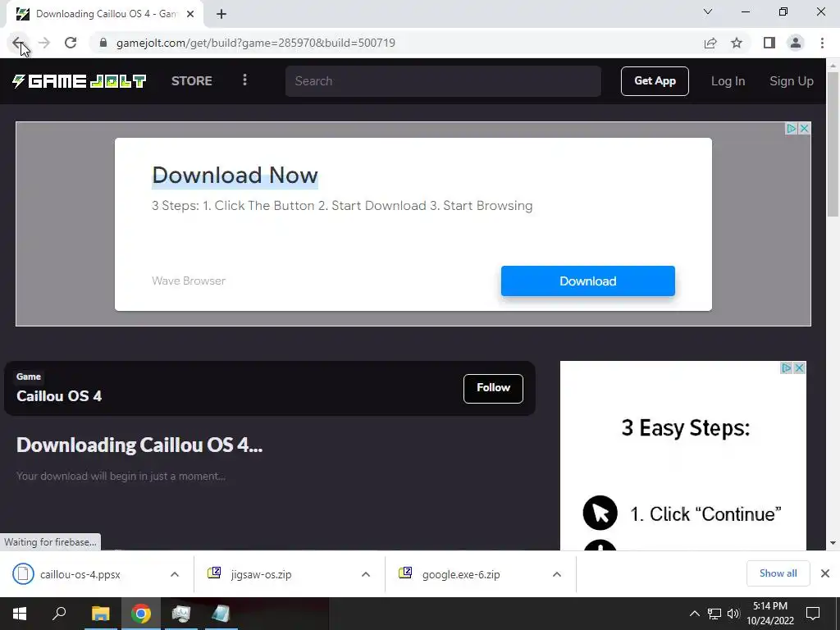
Task: Click the browser forward arrow
Action: coord(44,43)
